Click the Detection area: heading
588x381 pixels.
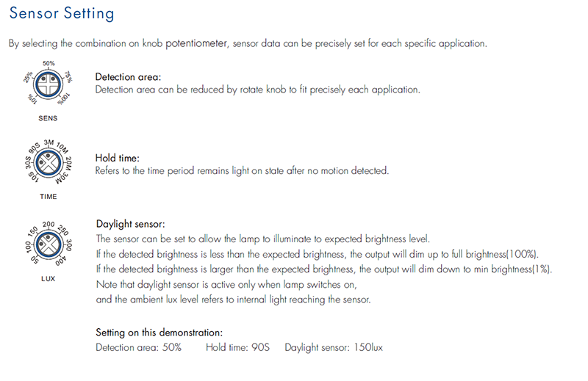[x=128, y=77]
